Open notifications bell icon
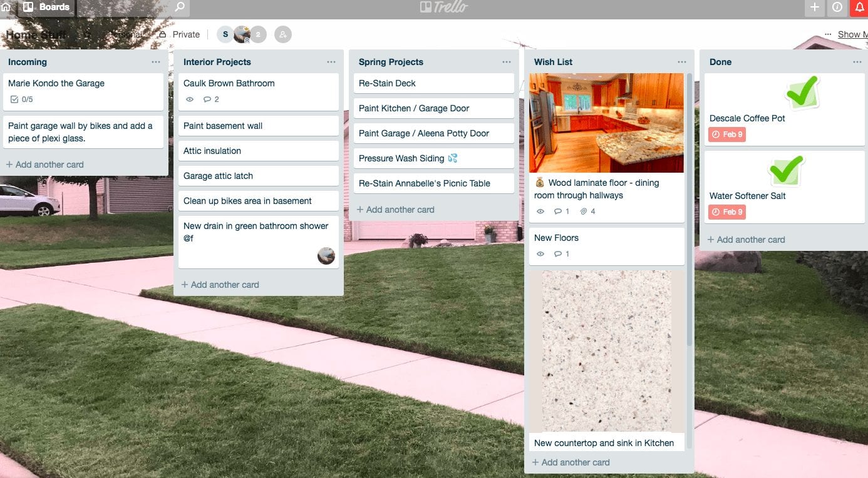Screen dimensions: 868x478 859,7
